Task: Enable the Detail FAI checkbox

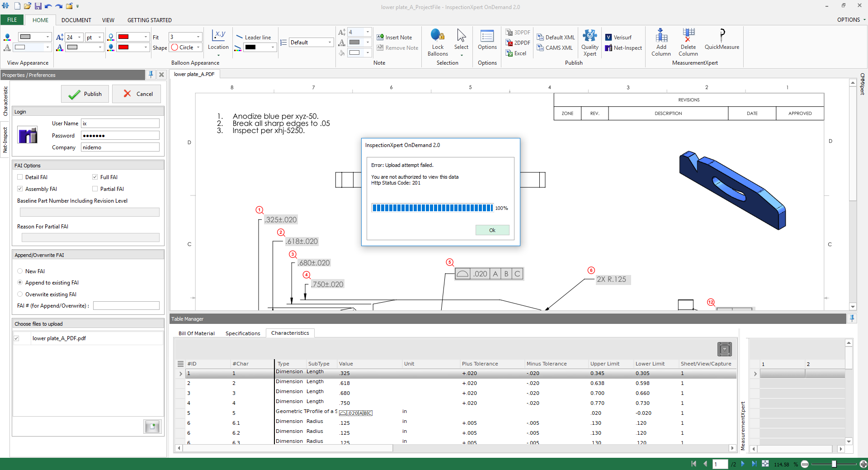Action: coord(20,177)
